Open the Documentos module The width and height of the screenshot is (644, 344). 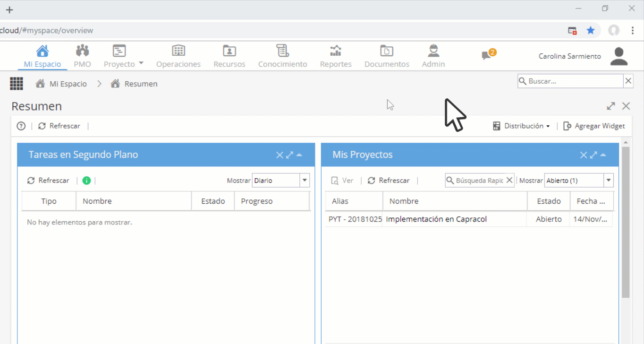(x=387, y=56)
